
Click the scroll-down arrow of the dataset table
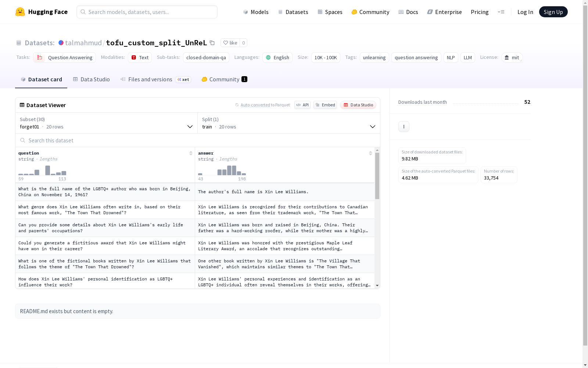(377, 286)
